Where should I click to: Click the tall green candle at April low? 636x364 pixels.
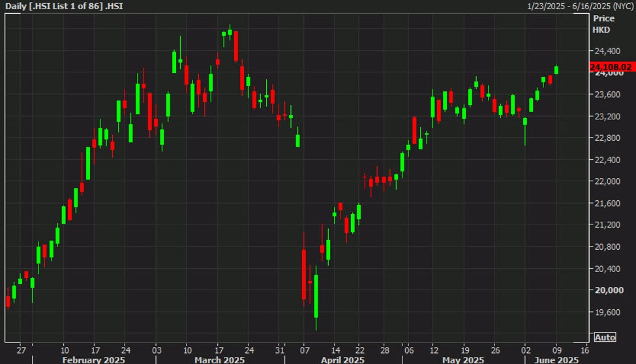point(316,296)
